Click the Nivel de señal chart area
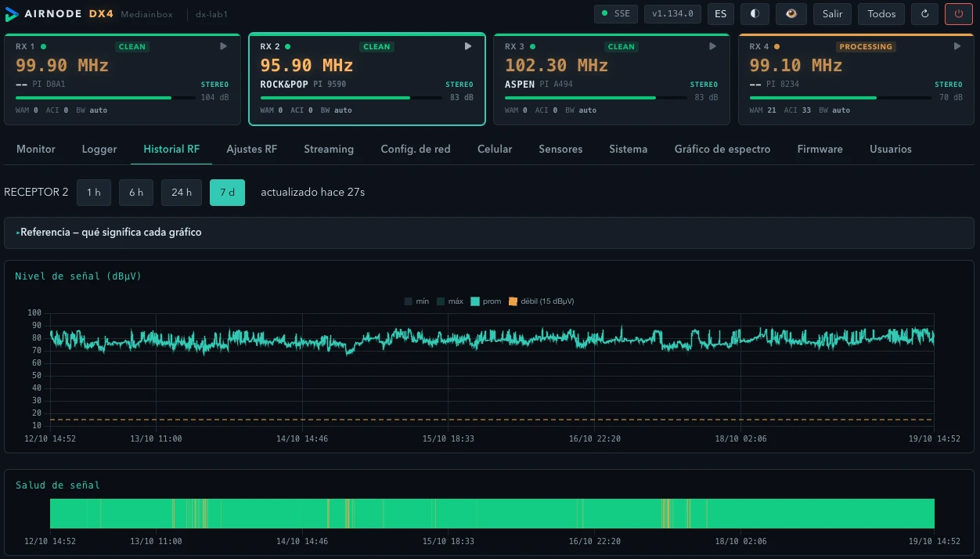The image size is (980, 559). point(492,370)
